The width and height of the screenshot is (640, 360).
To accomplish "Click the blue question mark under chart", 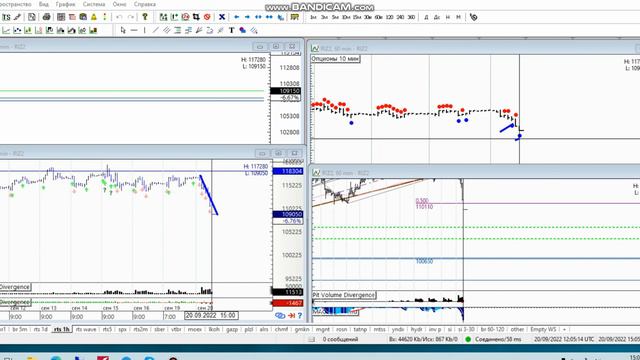I will (300, 316).
